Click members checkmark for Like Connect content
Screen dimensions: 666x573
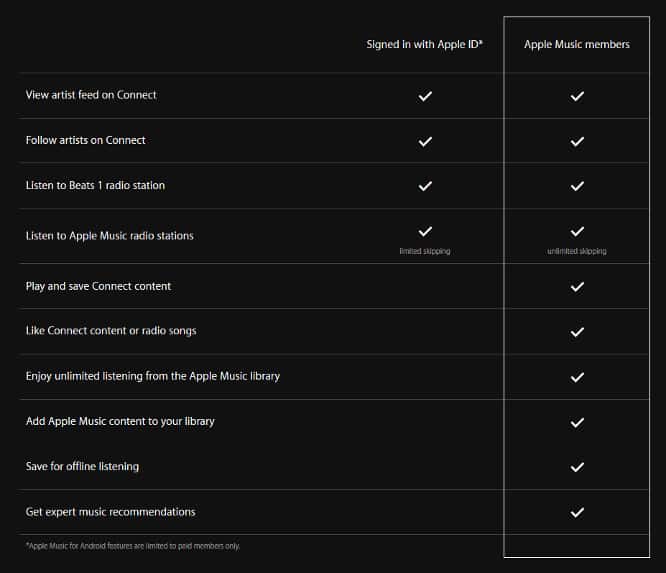[577, 332]
